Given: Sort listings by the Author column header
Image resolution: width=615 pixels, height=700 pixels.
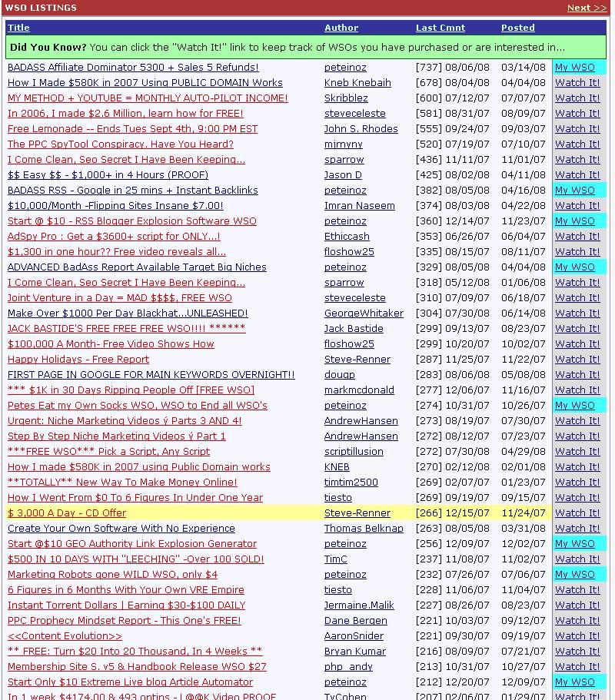Looking at the screenshot, I should pyautogui.click(x=341, y=28).
